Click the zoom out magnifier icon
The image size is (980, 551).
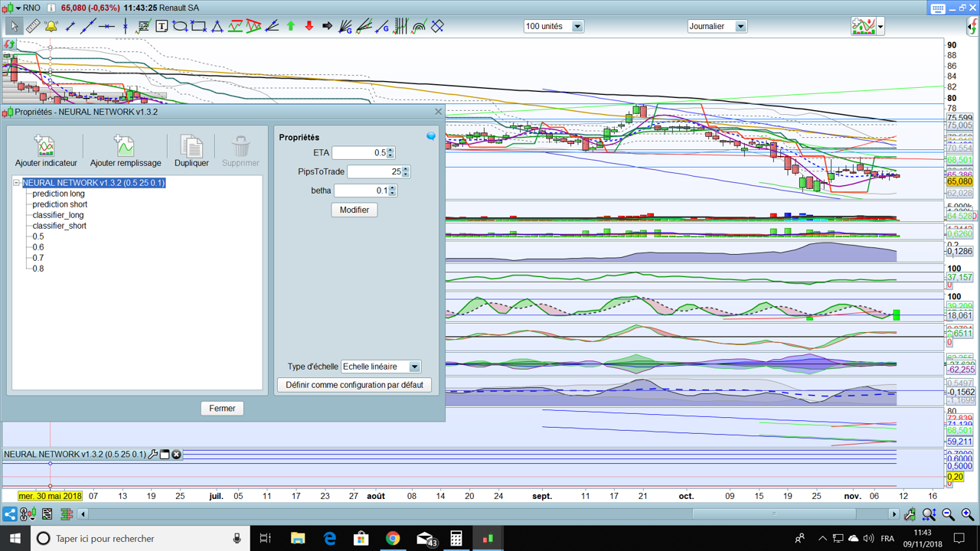pyautogui.click(x=949, y=514)
